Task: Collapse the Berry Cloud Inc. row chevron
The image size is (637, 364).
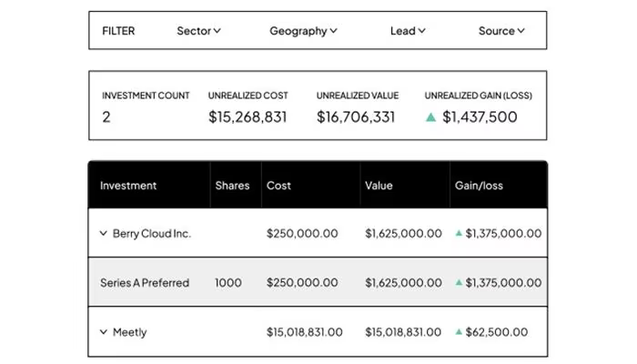Action: click(x=104, y=233)
